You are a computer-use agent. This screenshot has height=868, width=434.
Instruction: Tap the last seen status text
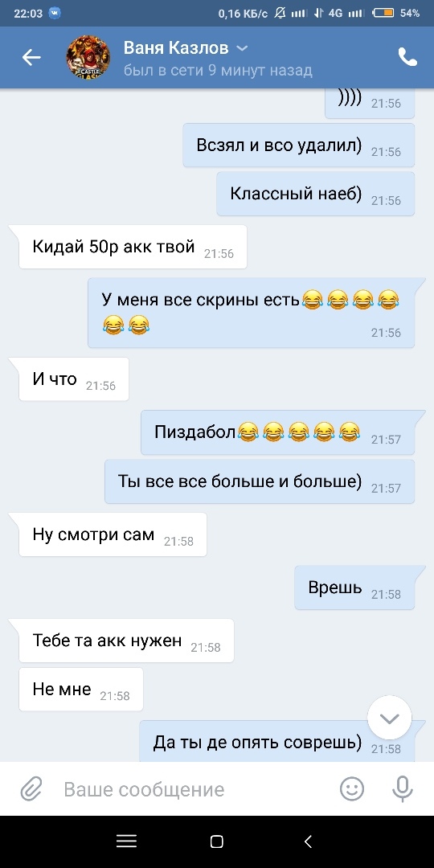[x=218, y=70]
